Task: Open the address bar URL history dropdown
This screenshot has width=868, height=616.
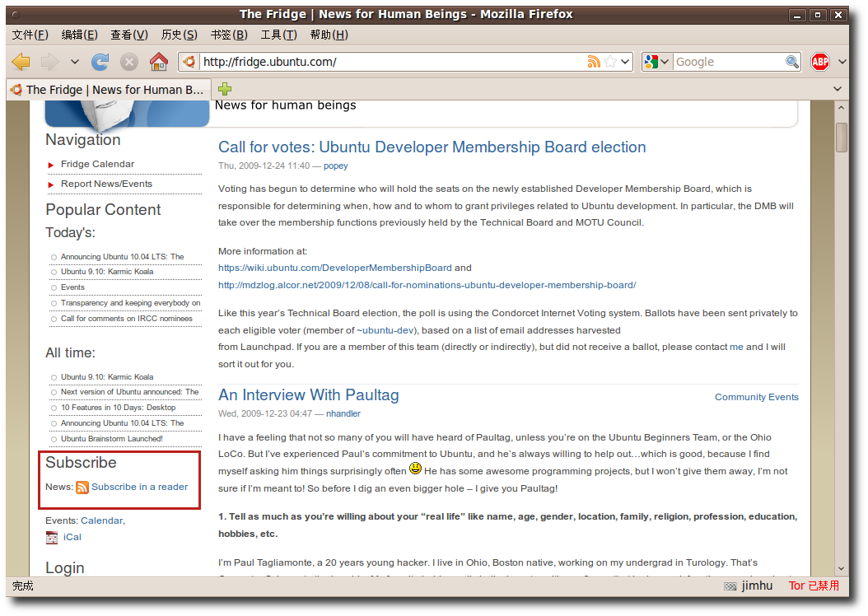Action: (x=625, y=62)
